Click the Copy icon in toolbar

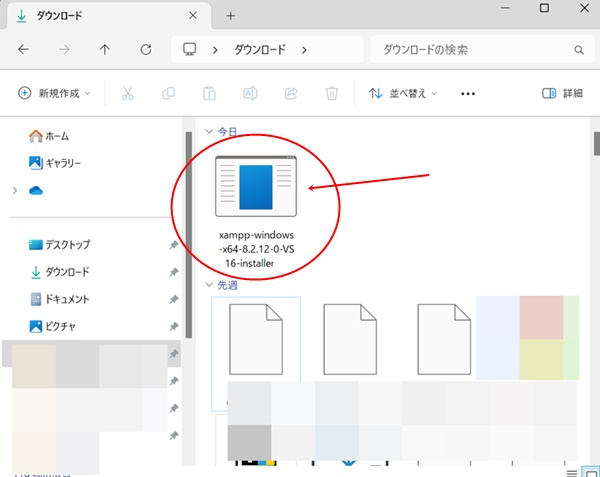coord(168,93)
